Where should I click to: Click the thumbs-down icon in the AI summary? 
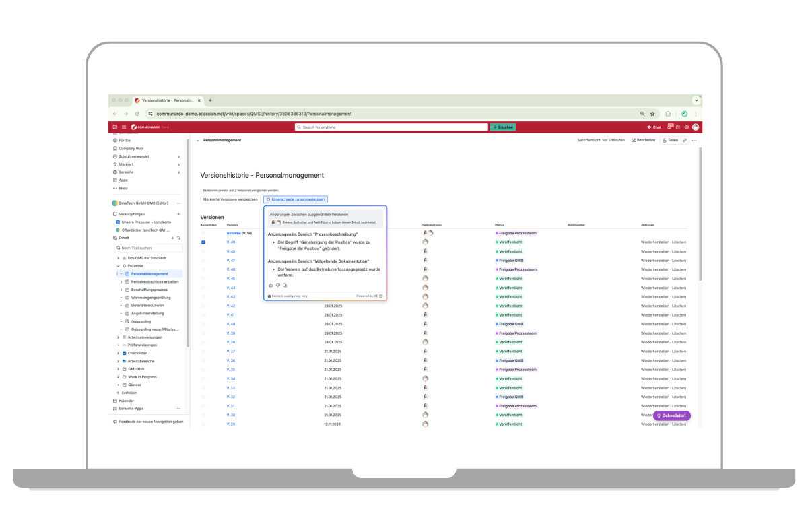tap(277, 285)
